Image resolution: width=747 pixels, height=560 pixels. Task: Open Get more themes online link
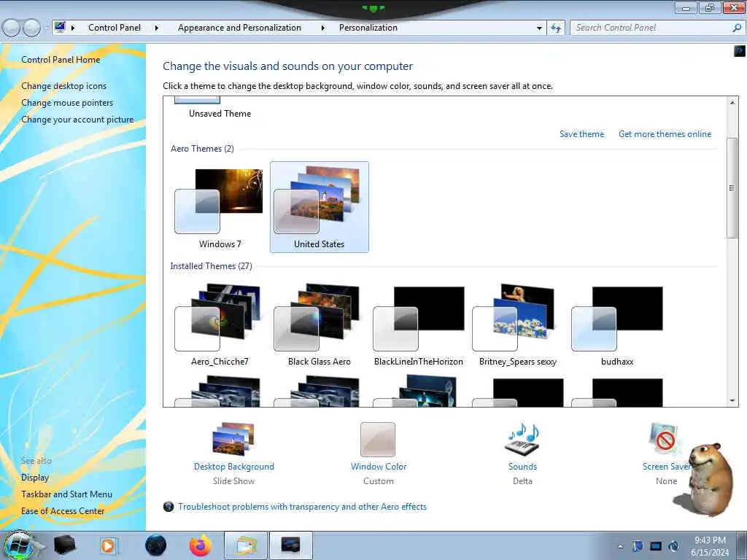tap(665, 134)
